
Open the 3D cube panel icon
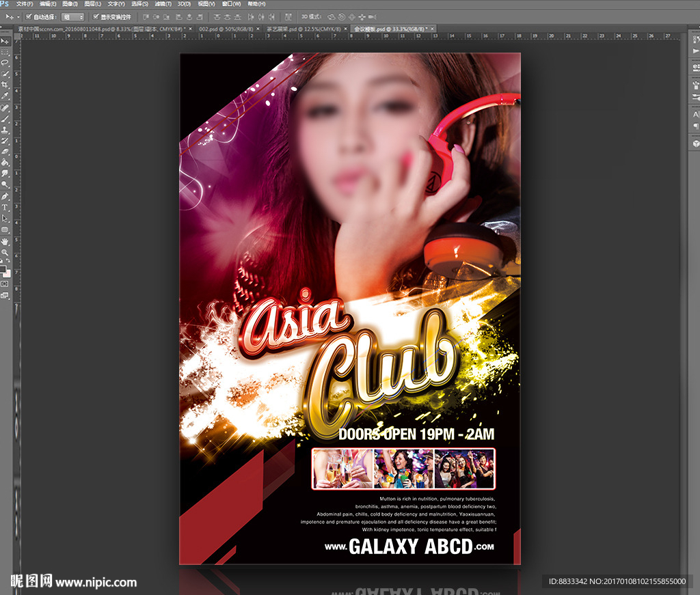tap(695, 143)
